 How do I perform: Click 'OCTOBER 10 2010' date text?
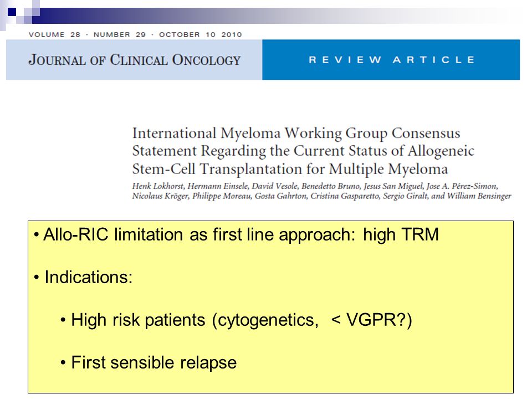(201, 34)
